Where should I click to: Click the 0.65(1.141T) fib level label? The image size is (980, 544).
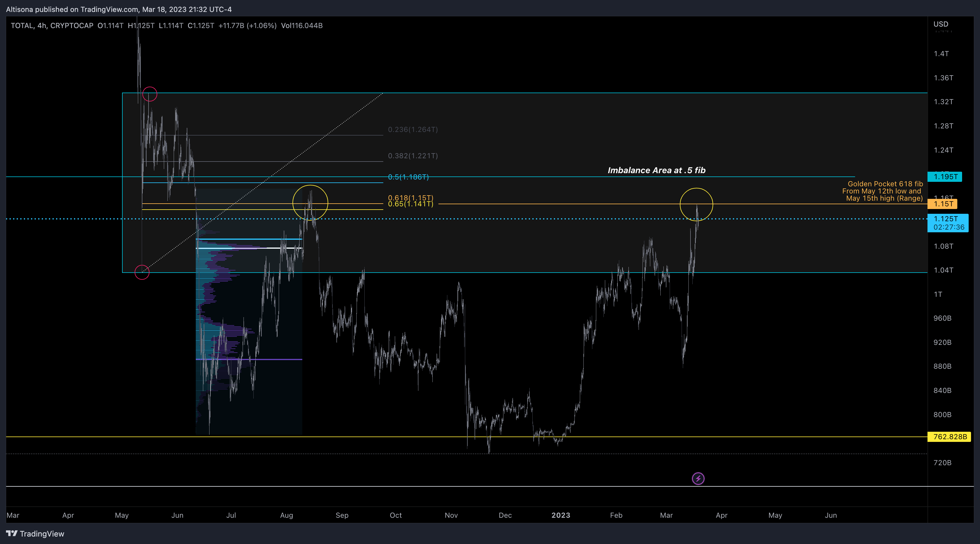(x=411, y=204)
